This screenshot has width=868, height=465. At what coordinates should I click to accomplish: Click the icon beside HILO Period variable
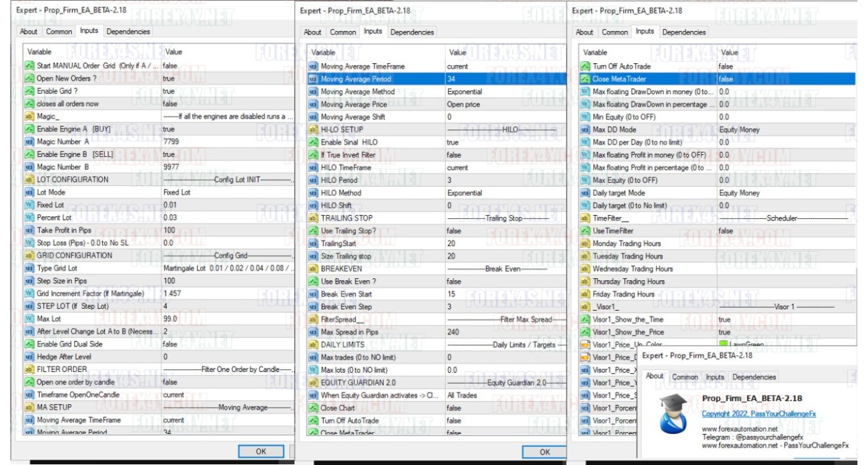[x=313, y=180]
